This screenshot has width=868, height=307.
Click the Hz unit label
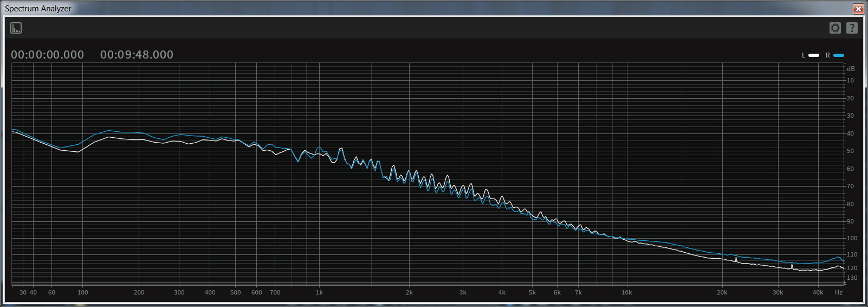click(x=839, y=292)
